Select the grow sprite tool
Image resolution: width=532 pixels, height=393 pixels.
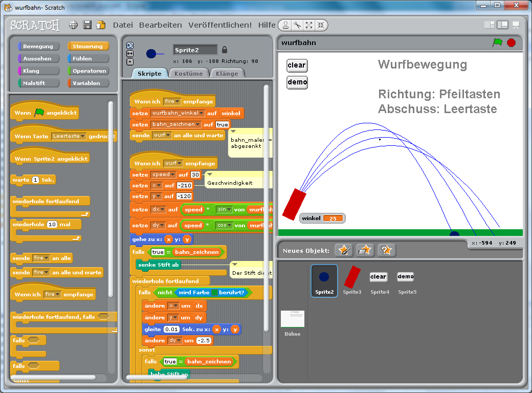click(309, 25)
